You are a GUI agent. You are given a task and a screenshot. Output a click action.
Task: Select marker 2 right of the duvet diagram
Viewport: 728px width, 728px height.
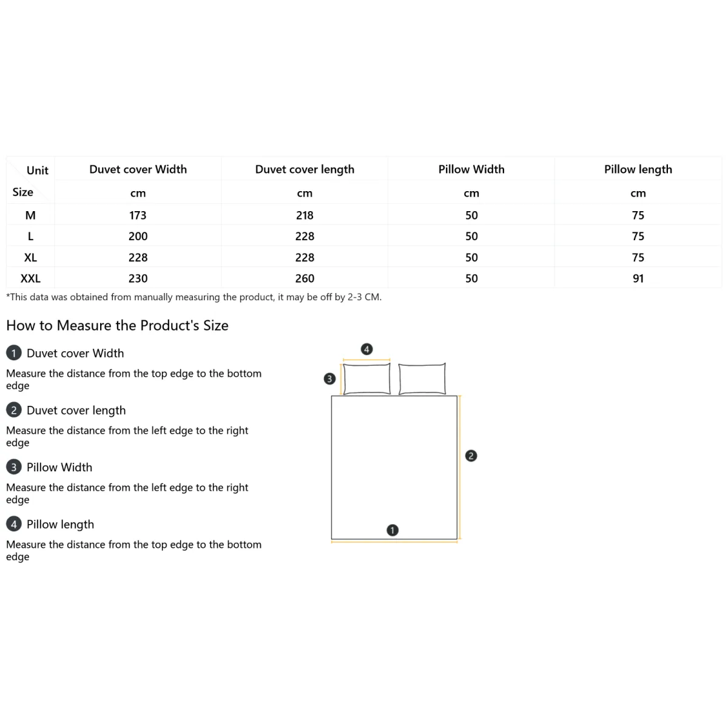pyautogui.click(x=471, y=456)
